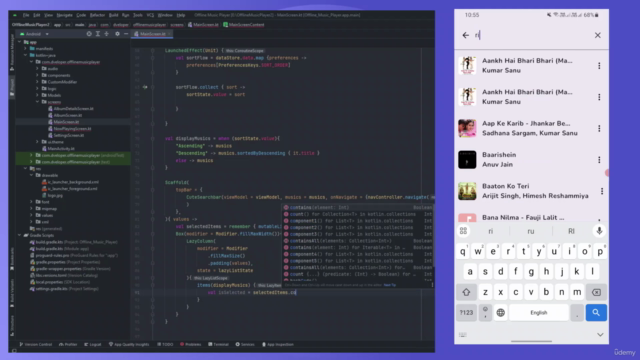Open the Navigate menu
Screen dimensions: 640x360
(x=64, y=15)
